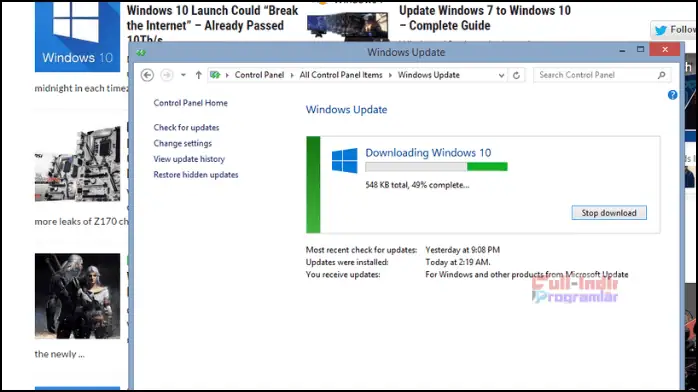The height and width of the screenshot is (392, 698).
Task: Open View update history link
Action: pyautogui.click(x=189, y=159)
